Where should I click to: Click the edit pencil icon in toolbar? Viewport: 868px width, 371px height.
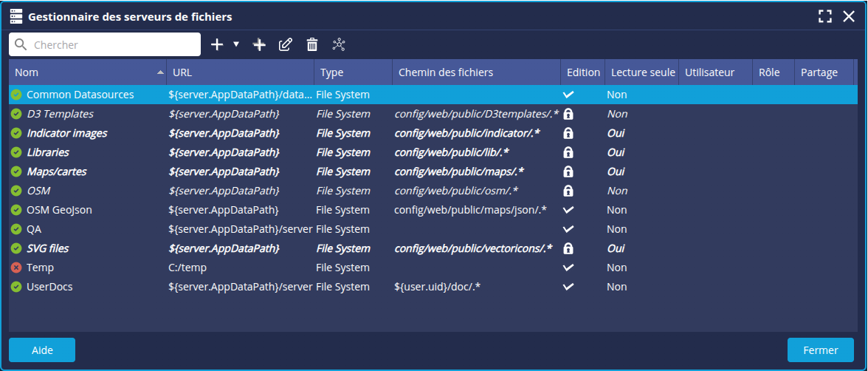tap(285, 44)
